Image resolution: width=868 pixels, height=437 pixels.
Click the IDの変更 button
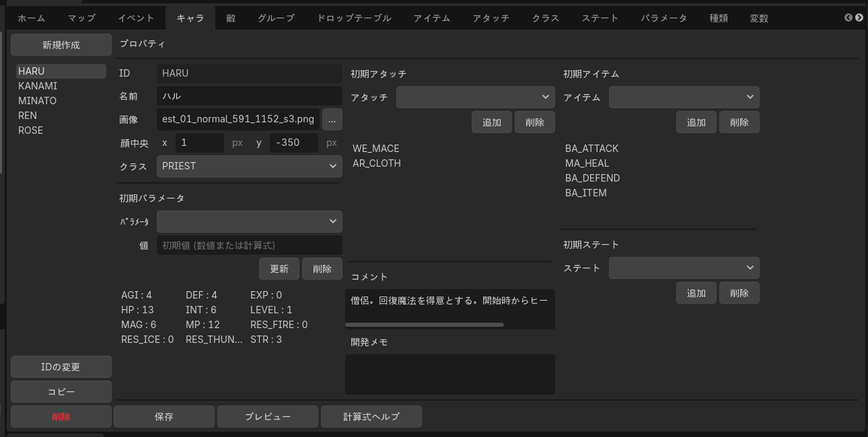(61, 367)
